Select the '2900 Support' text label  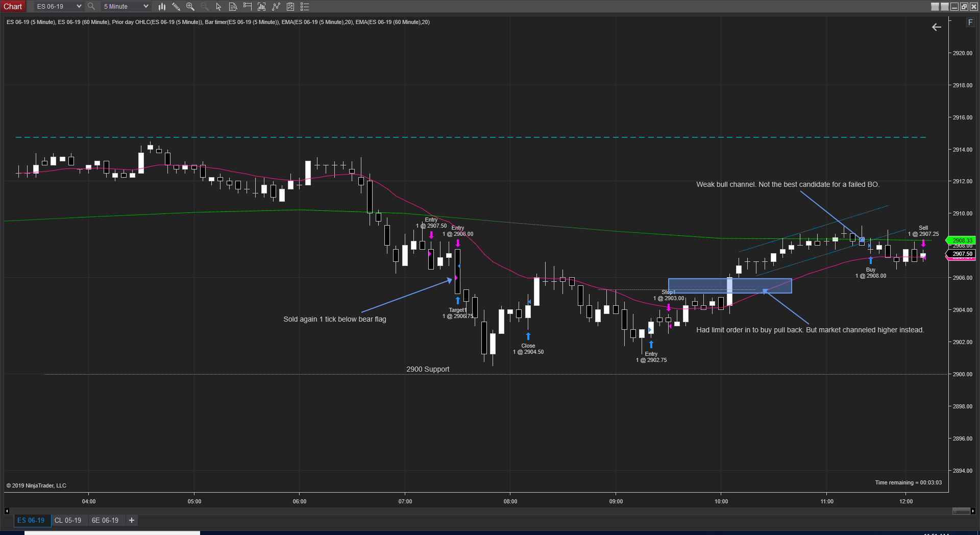click(x=428, y=369)
